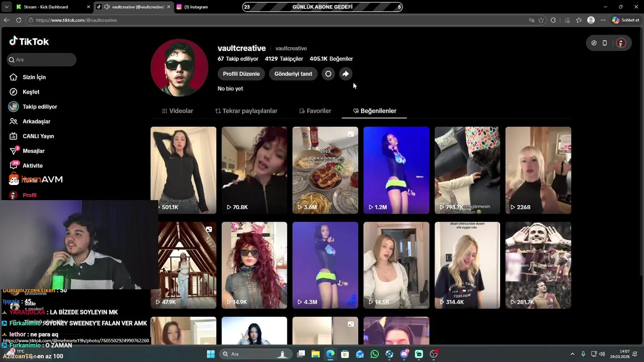
Task: Click translate page icon in address bar
Action: click(x=531, y=20)
